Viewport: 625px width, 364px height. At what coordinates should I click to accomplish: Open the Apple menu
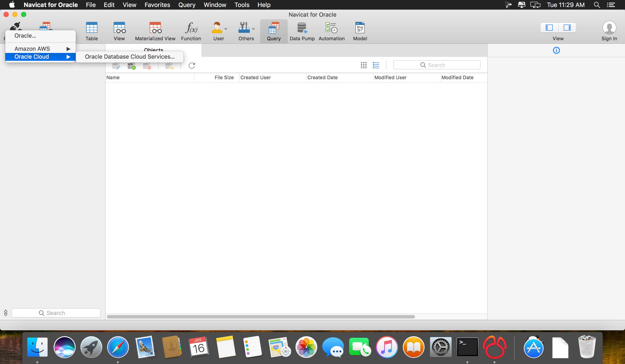coord(12,5)
